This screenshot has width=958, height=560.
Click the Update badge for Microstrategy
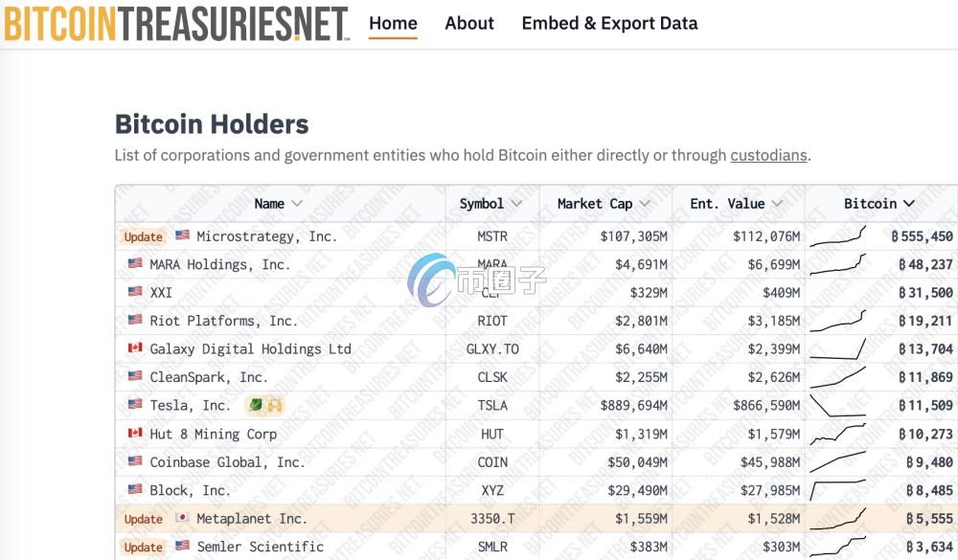143,236
